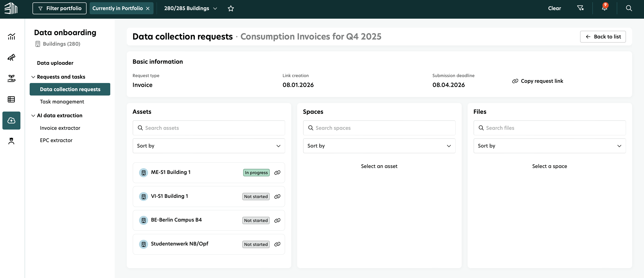Select ME-S1 Building 1 asset
The height and width of the screenshot is (278, 644).
209,173
